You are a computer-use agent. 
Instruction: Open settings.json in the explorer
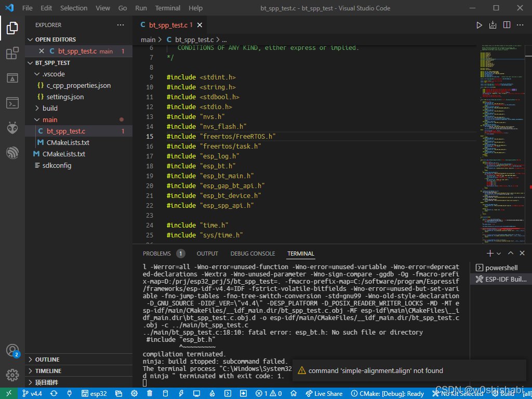point(65,97)
